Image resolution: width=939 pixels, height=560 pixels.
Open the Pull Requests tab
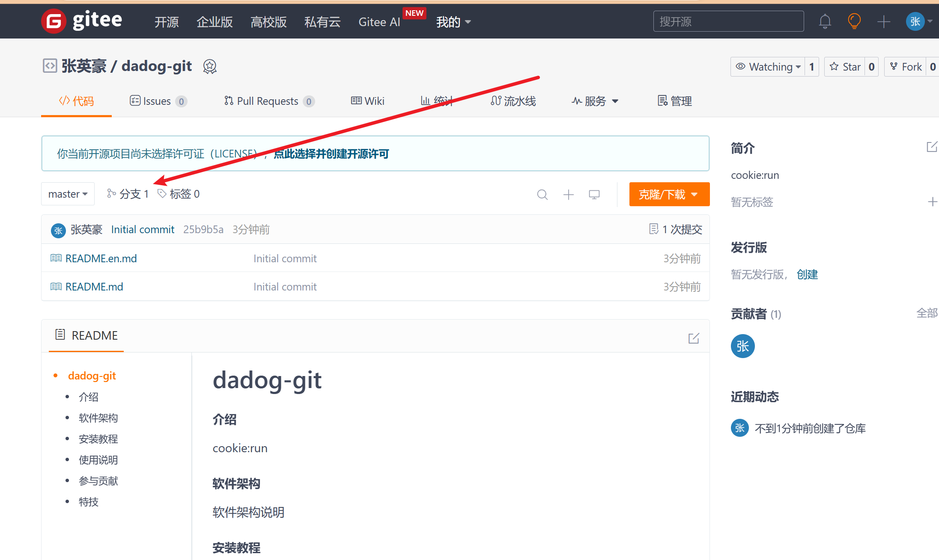pos(268,101)
